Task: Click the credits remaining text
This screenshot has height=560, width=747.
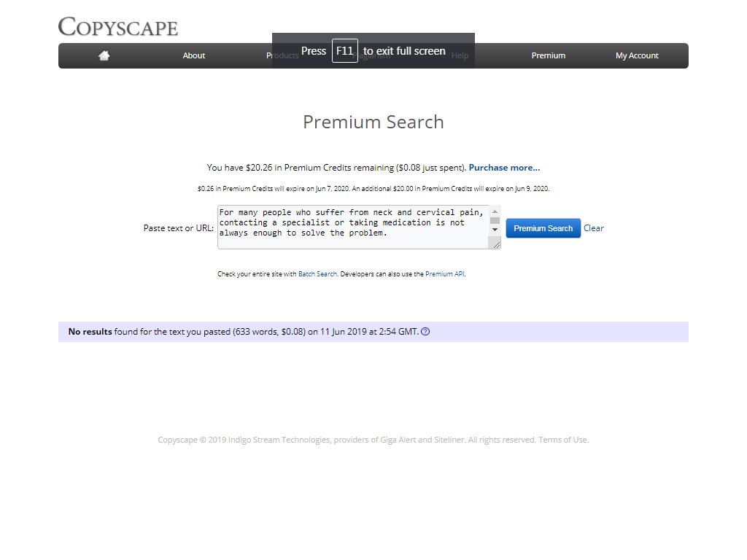Action: pos(336,168)
